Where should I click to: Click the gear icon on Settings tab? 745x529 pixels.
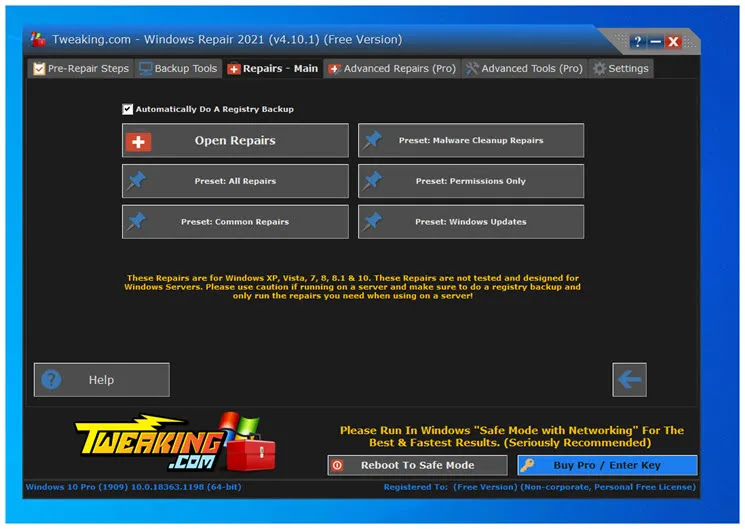(x=600, y=69)
